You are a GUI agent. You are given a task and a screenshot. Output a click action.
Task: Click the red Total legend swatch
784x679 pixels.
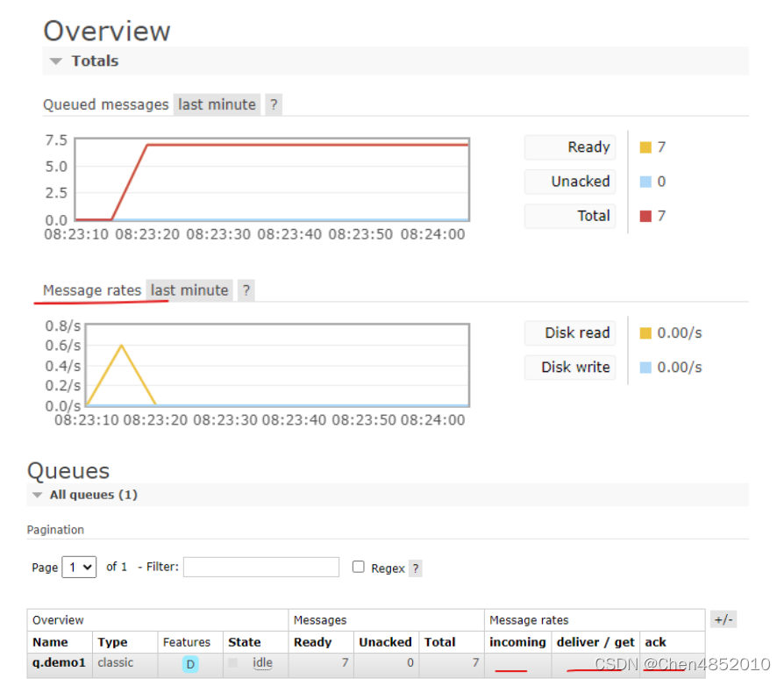[x=645, y=216]
